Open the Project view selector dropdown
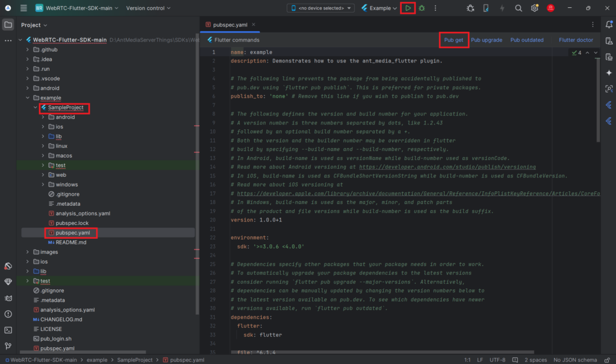This screenshot has height=364, width=616. point(34,25)
